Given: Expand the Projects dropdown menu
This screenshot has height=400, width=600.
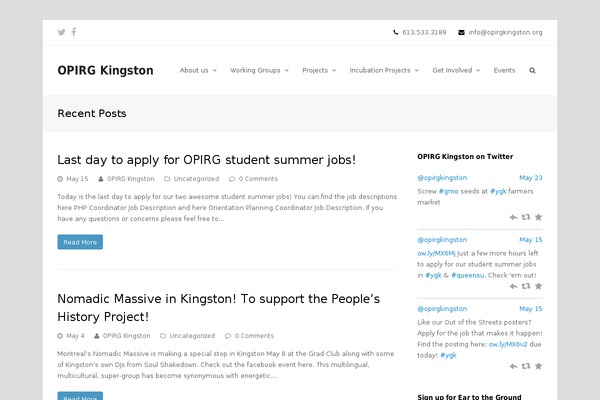Looking at the screenshot, I should point(319,70).
